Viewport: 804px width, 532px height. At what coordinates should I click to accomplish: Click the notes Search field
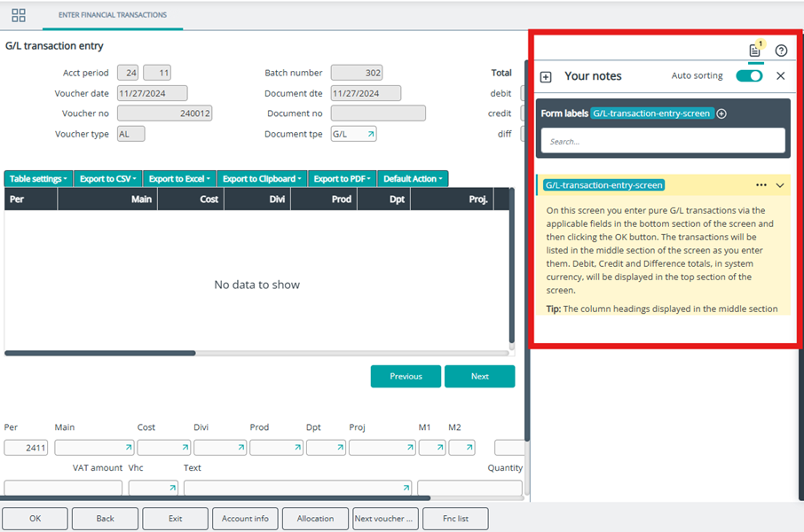pos(663,141)
